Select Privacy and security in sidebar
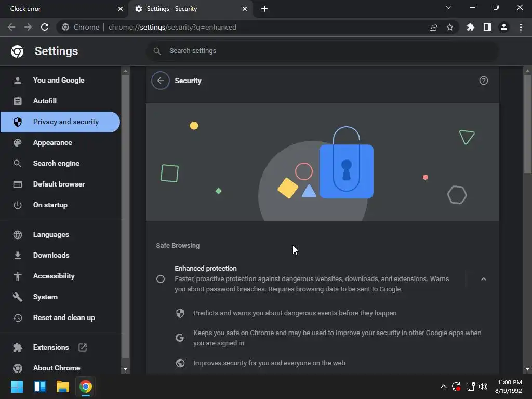Screen dimensions: 532x399 tap(60, 122)
